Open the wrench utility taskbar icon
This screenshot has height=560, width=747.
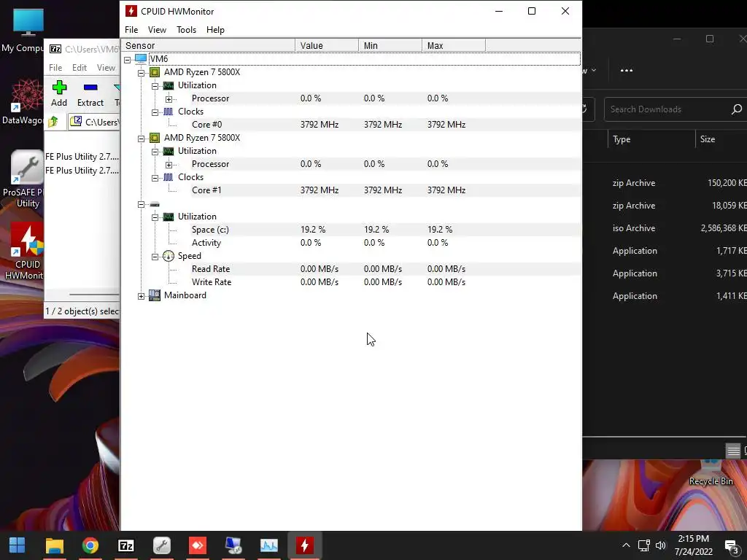(x=161, y=545)
